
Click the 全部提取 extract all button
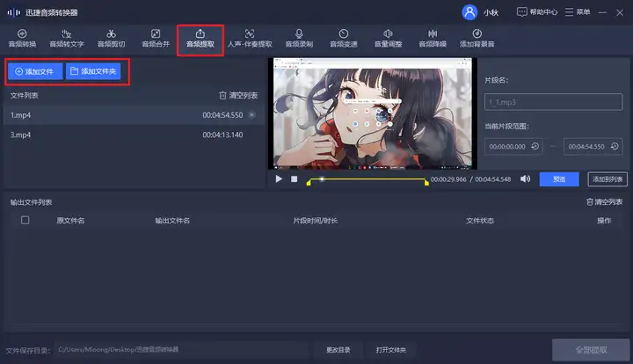591,350
